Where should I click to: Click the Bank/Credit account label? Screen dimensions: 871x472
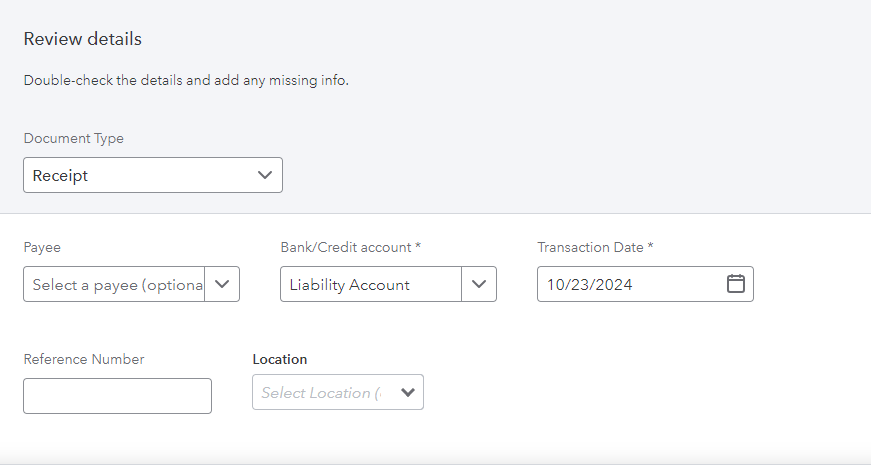pos(350,247)
